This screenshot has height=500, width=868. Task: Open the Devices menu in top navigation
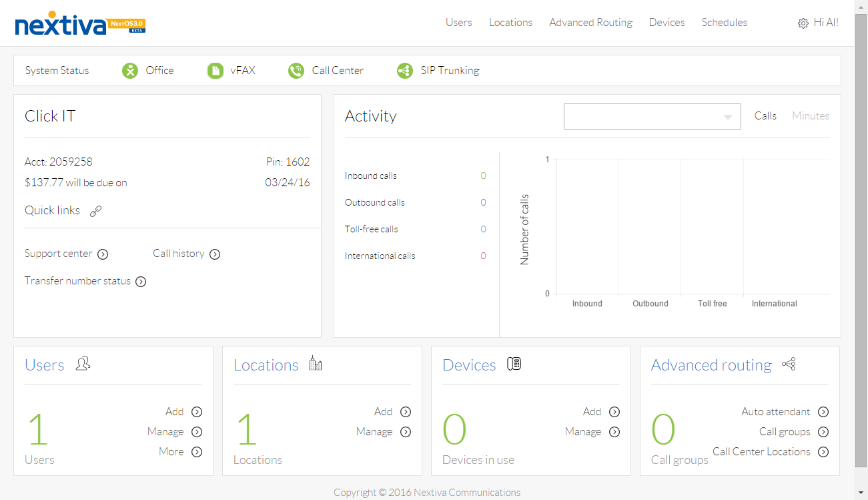coord(667,23)
